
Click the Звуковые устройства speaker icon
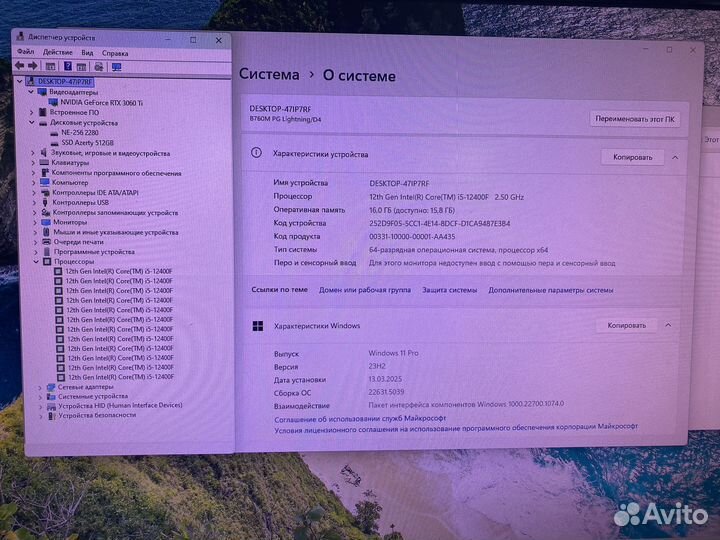tap(44, 152)
